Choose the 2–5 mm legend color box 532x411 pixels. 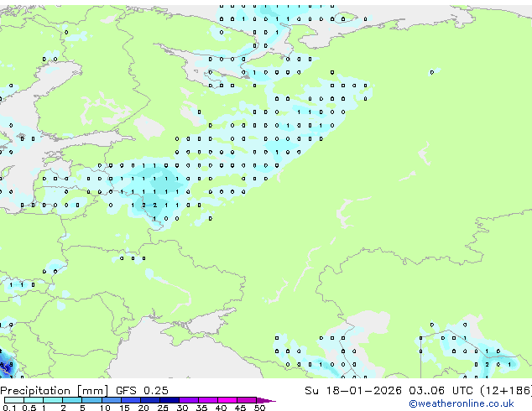coord(72,400)
